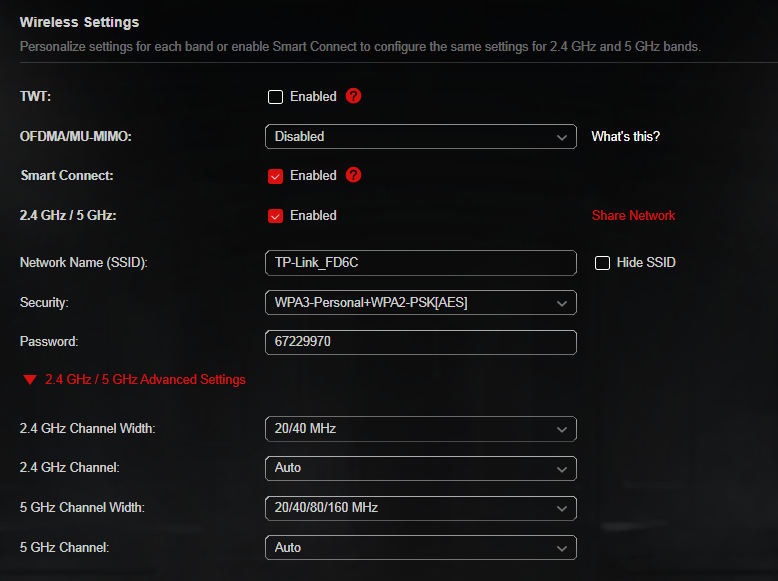
Task: Open the 5 GHz Channel dropdown
Action: pyautogui.click(x=421, y=548)
